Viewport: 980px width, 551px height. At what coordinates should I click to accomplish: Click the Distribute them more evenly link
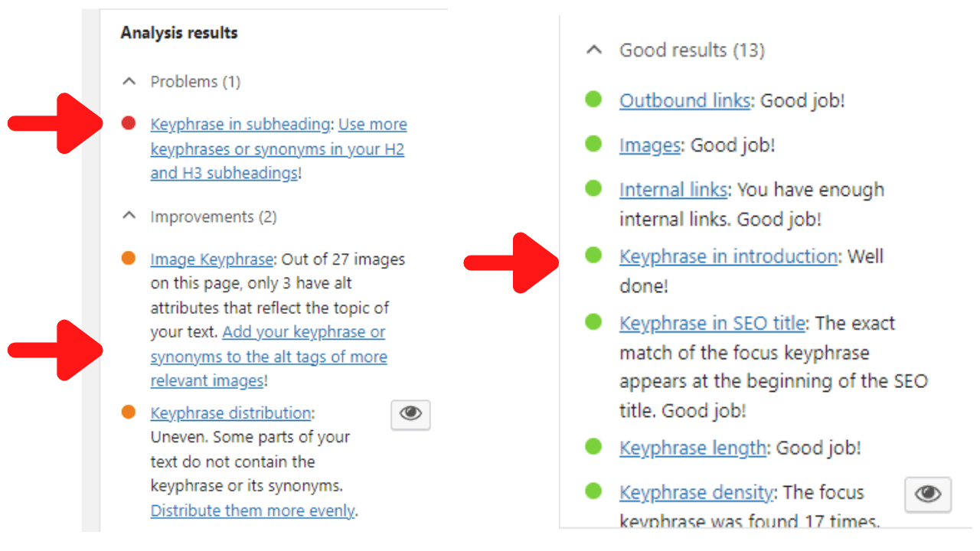pos(253,510)
